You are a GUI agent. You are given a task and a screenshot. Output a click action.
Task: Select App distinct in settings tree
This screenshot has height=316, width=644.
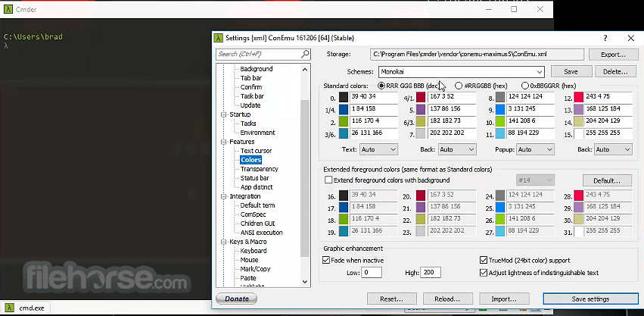point(257,187)
